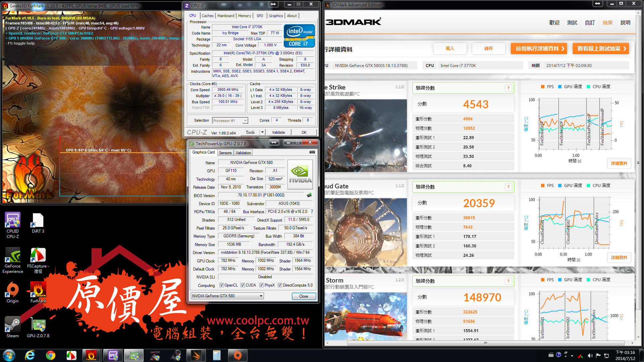Open the Validation tab in GPU-Z
Viewport: 644px width, 362px height.
pos(243,153)
